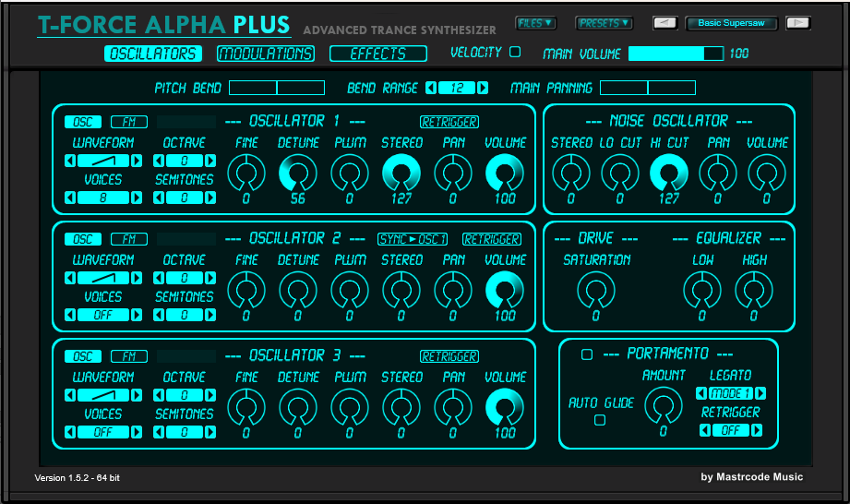
Task: Click the legato MODE 1 value box
Action: 731,393
